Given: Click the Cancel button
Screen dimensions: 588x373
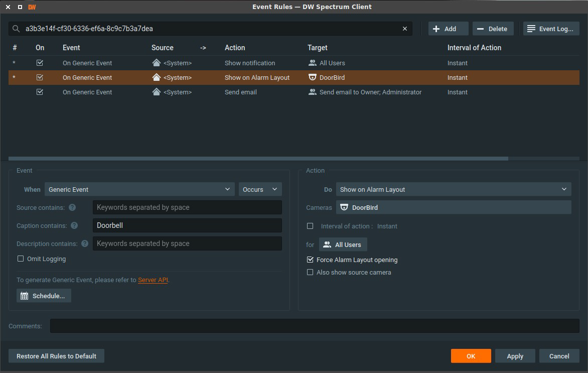Looking at the screenshot, I should tap(559, 356).
